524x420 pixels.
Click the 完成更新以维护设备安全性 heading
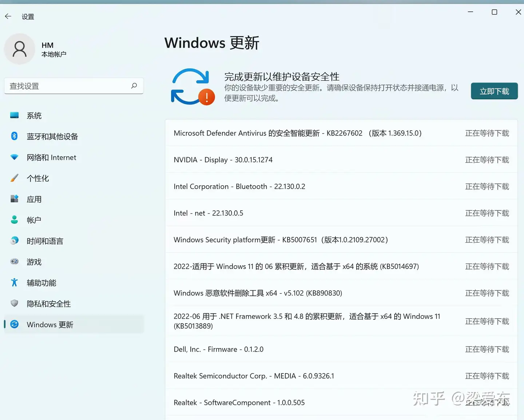tap(282, 77)
